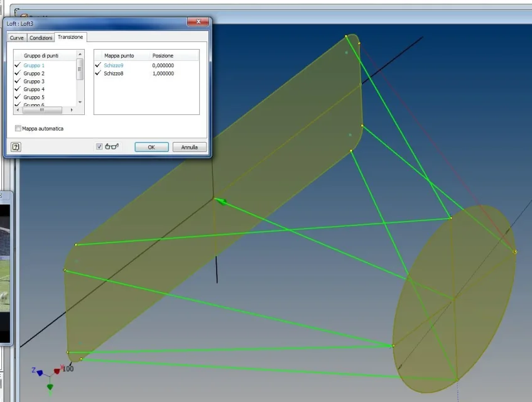Click Schizzo8 position value 1,000000
Screen dimensions: 532x402
click(x=163, y=73)
